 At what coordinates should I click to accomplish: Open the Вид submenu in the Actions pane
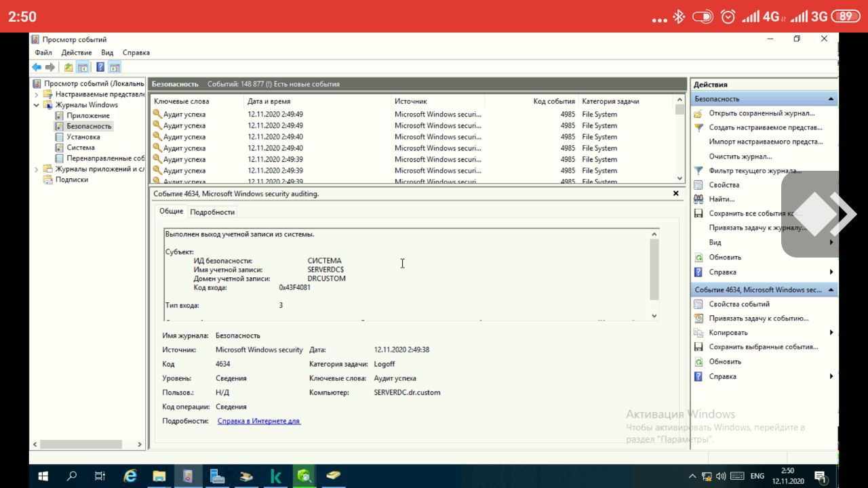click(x=764, y=243)
